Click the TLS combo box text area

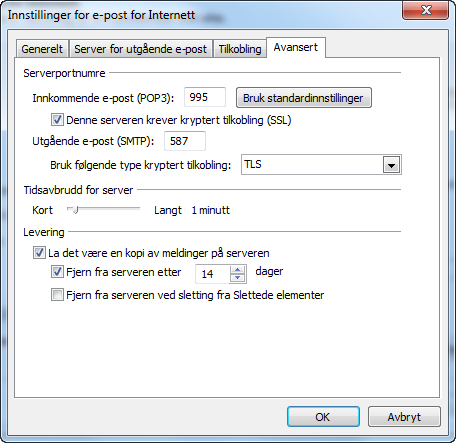pos(312,164)
